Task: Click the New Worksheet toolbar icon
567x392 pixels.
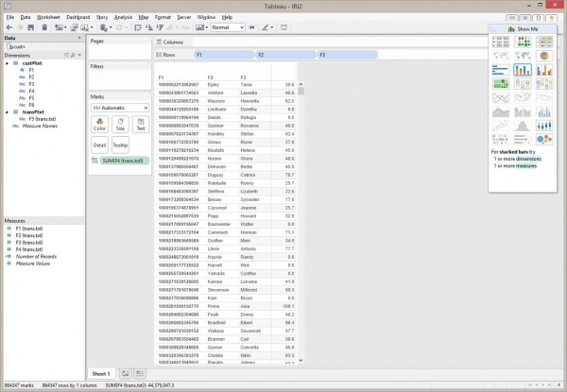Action: click(59, 27)
